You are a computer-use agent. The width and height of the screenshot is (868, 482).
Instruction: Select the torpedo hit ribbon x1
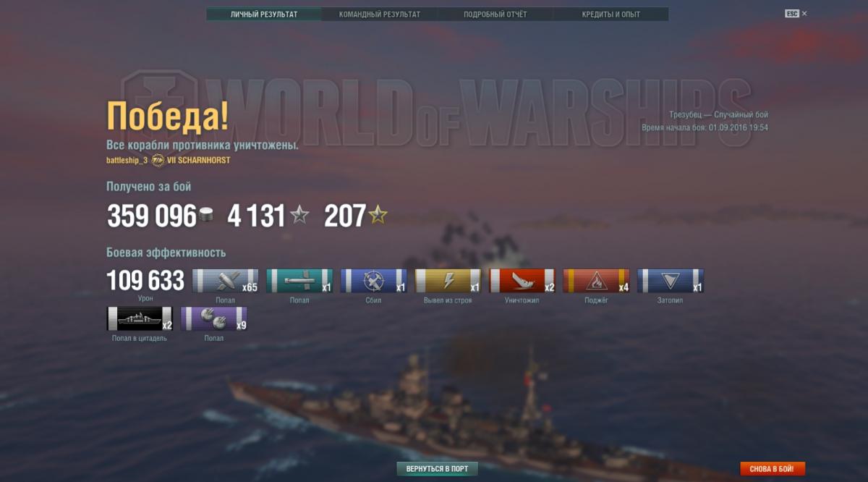299,281
